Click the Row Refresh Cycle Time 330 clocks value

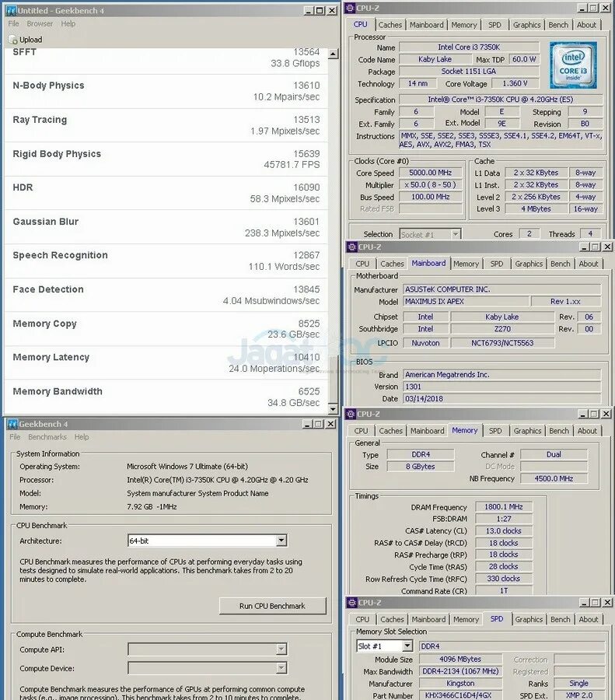click(503, 579)
